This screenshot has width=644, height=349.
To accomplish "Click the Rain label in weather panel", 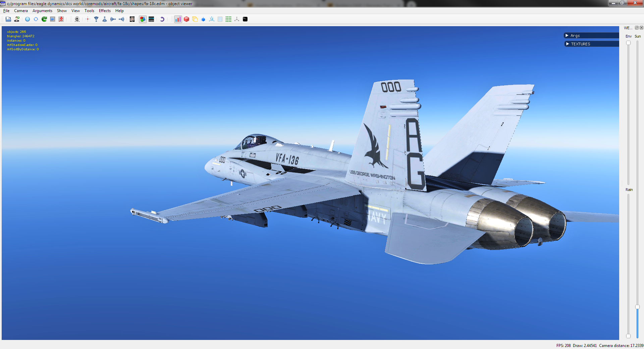I will (x=629, y=190).
